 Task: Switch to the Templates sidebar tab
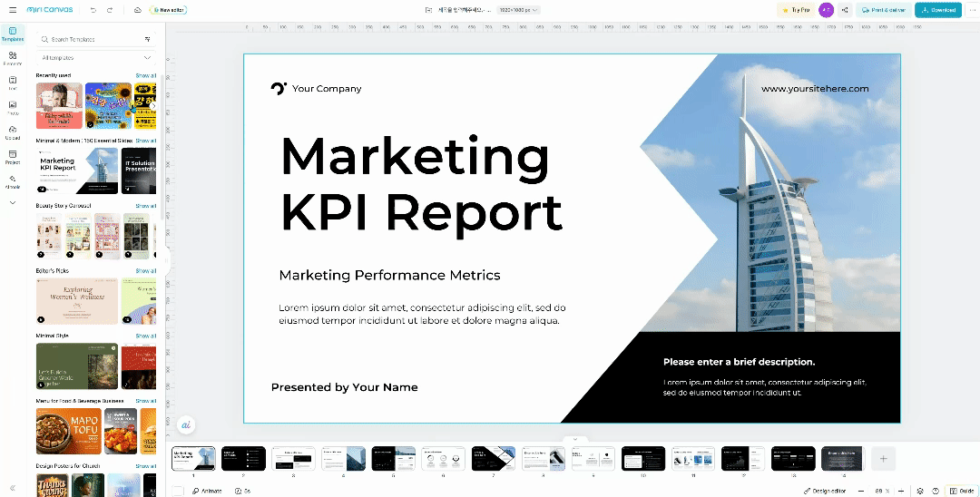pyautogui.click(x=13, y=34)
